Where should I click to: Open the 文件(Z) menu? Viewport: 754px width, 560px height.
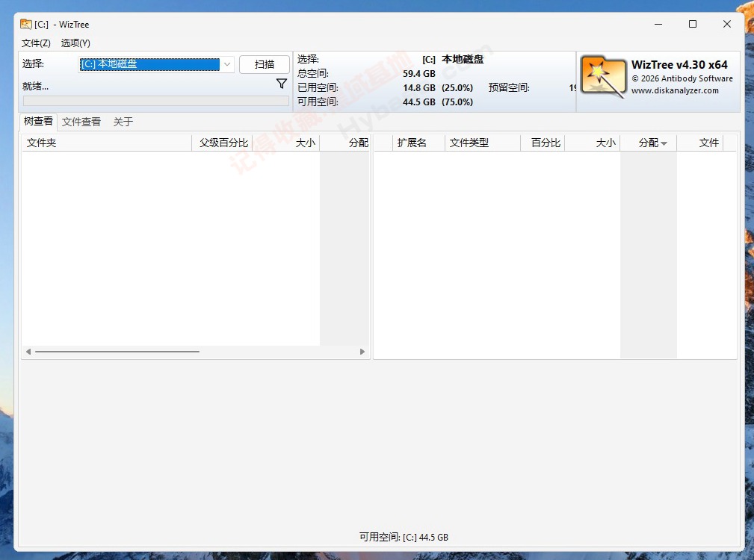click(x=36, y=43)
